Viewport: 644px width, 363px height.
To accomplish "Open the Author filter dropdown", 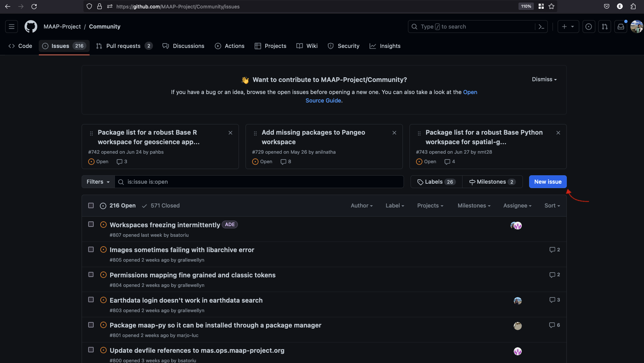I will (x=362, y=206).
